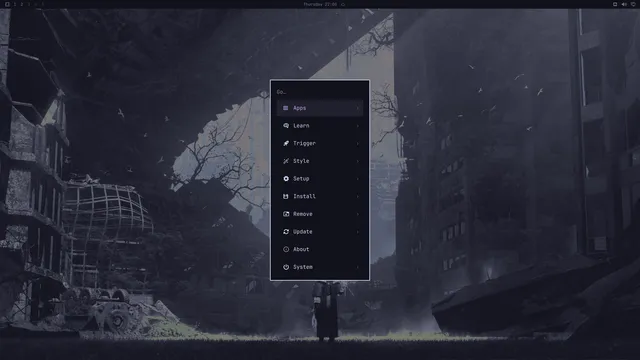640x360 pixels.
Task: Click the Style brush icon
Action: coord(286,161)
